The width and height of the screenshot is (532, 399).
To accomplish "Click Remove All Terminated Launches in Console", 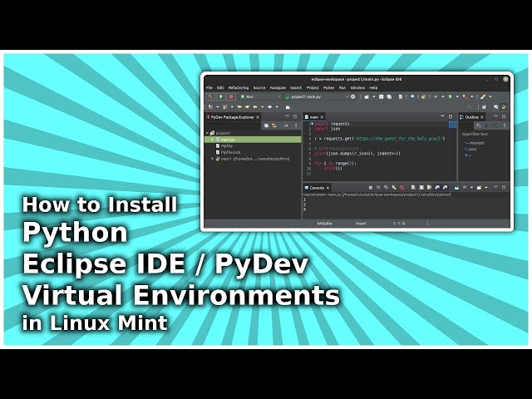I will pyautogui.click(x=386, y=187).
